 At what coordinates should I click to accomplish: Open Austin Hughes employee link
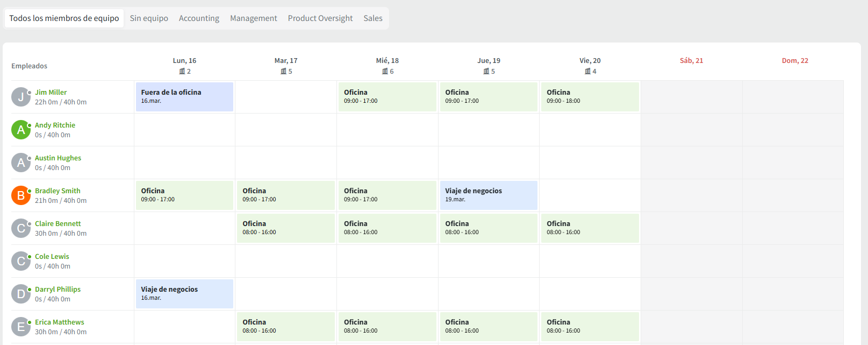(x=58, y=158)
